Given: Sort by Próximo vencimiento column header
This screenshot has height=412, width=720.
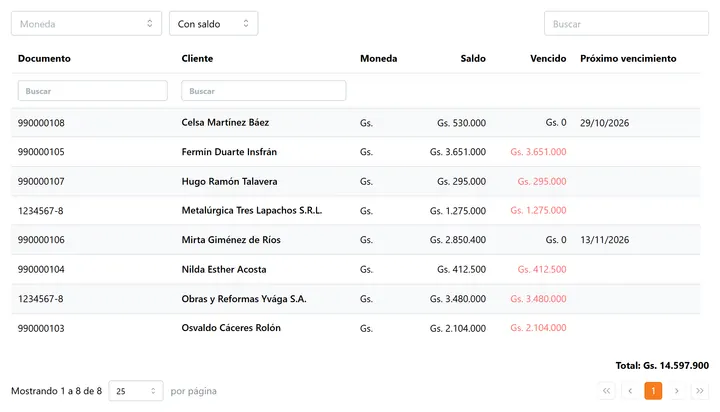Looking at the screenshot, I should click(x=628, y=58).
